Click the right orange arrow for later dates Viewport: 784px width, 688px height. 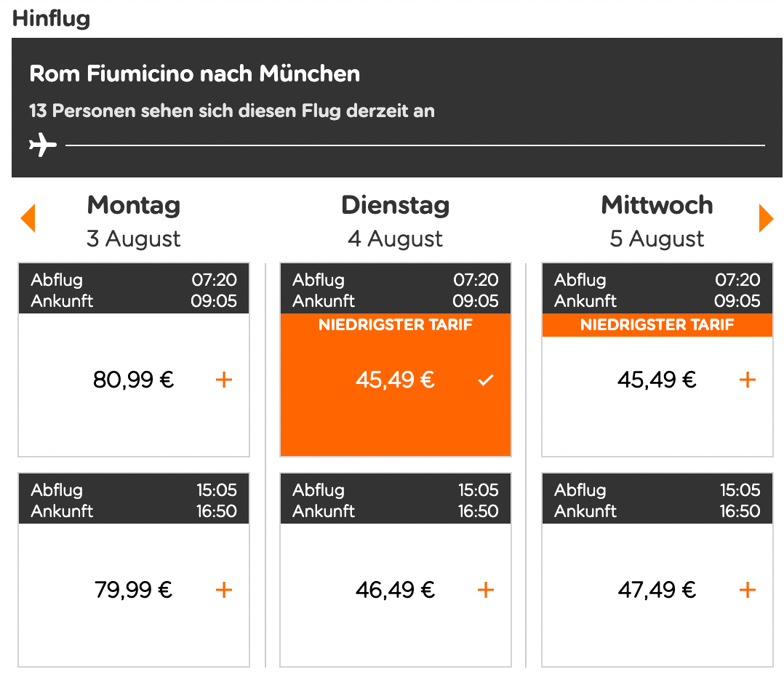click(765, 217)
